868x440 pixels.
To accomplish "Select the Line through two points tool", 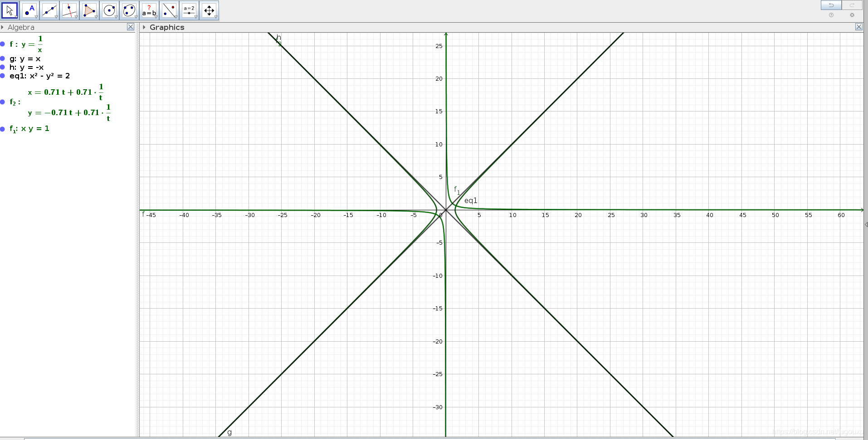I will 49,10.
